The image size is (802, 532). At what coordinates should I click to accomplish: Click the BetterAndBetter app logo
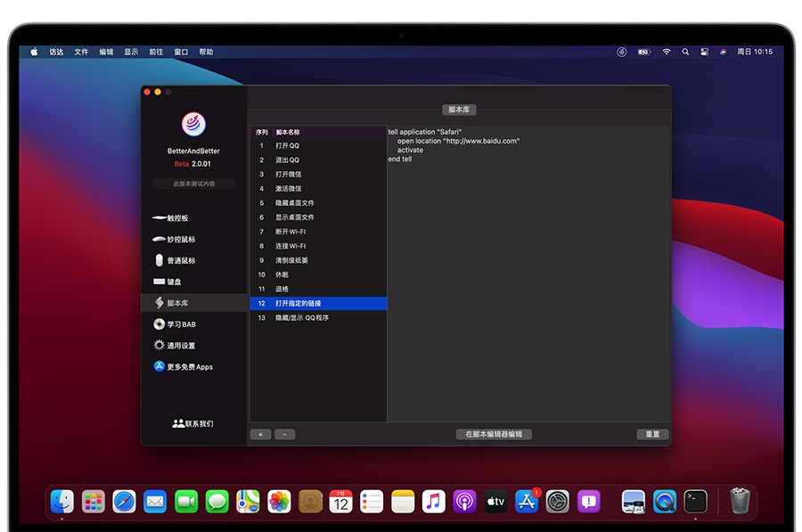click(x=193, y=124)
